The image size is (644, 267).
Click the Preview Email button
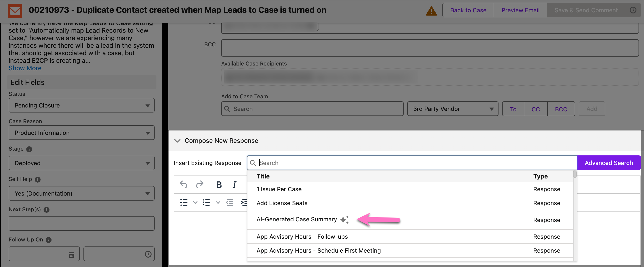(x=520, y=10)
